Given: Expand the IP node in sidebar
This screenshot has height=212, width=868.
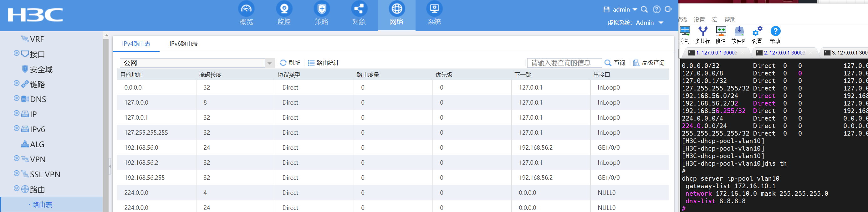Looking at the screenshot, I should [x=16, y=113].
